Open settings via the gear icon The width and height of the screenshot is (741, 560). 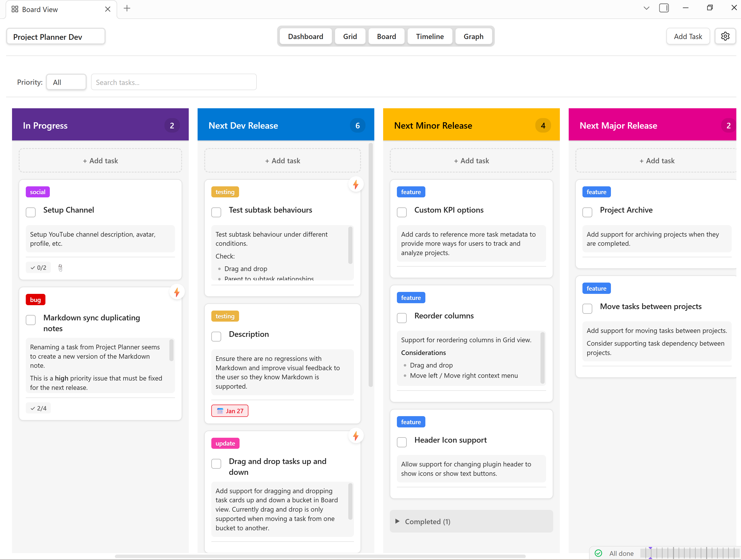tap(725, 36)
